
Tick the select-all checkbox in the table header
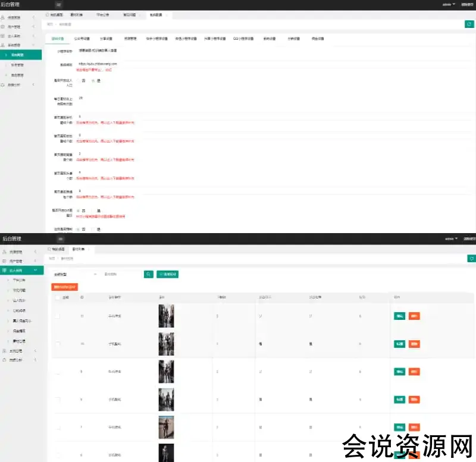tap(58, 297)
